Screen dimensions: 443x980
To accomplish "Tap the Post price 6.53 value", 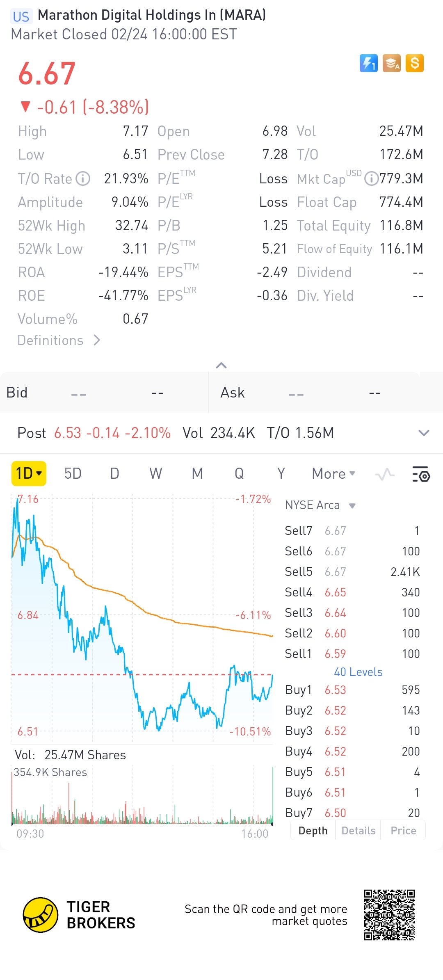I will 68,433.
